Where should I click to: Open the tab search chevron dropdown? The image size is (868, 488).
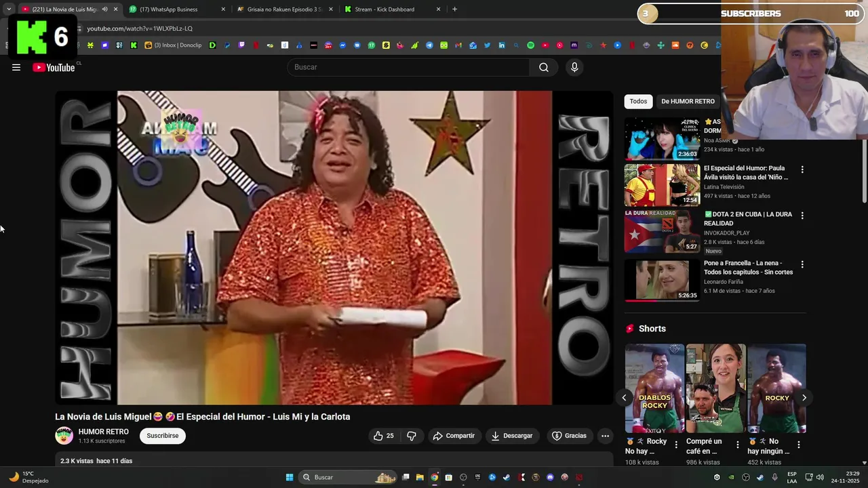point(9,9)
